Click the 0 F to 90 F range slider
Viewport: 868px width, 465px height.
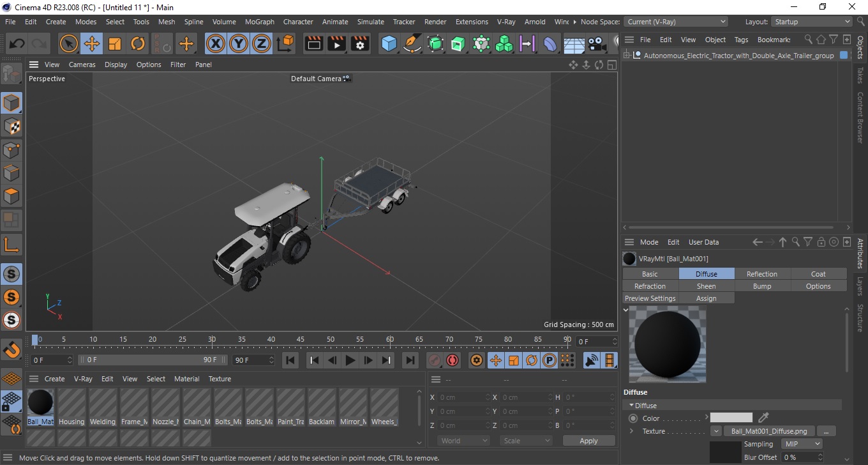tap(153, 360)
